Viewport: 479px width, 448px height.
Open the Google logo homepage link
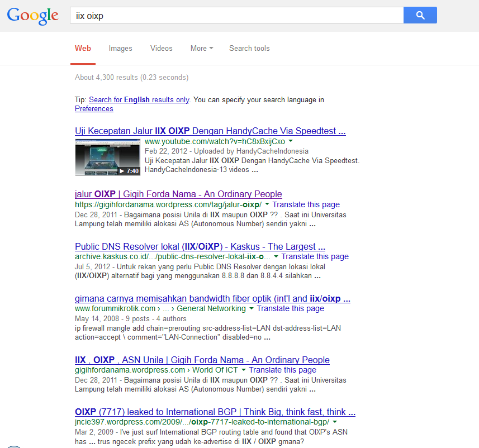pyautogui.click(x=32, y=16)
